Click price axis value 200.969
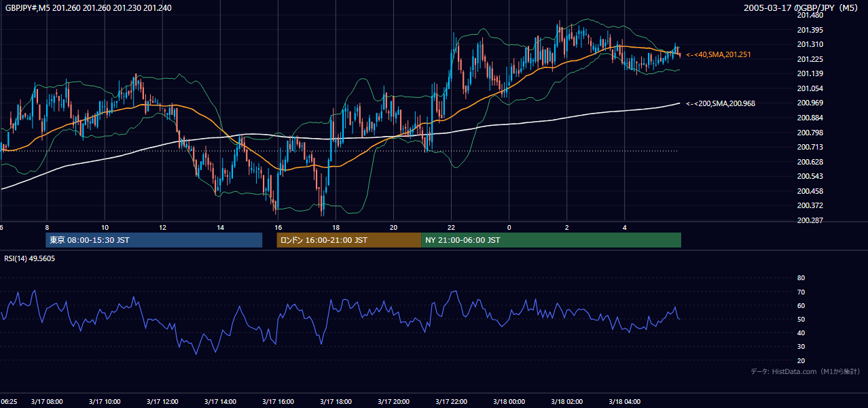This screenshot has width=868, height=408. coord(810,103)
